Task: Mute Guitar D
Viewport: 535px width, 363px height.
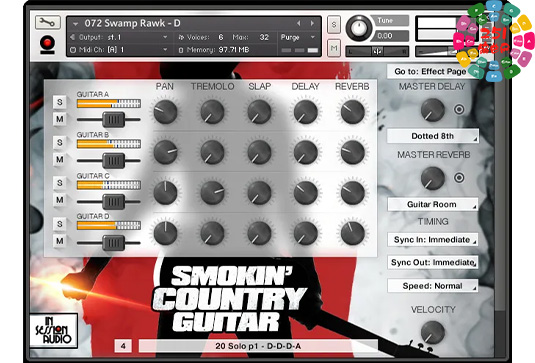Action: 60,241
